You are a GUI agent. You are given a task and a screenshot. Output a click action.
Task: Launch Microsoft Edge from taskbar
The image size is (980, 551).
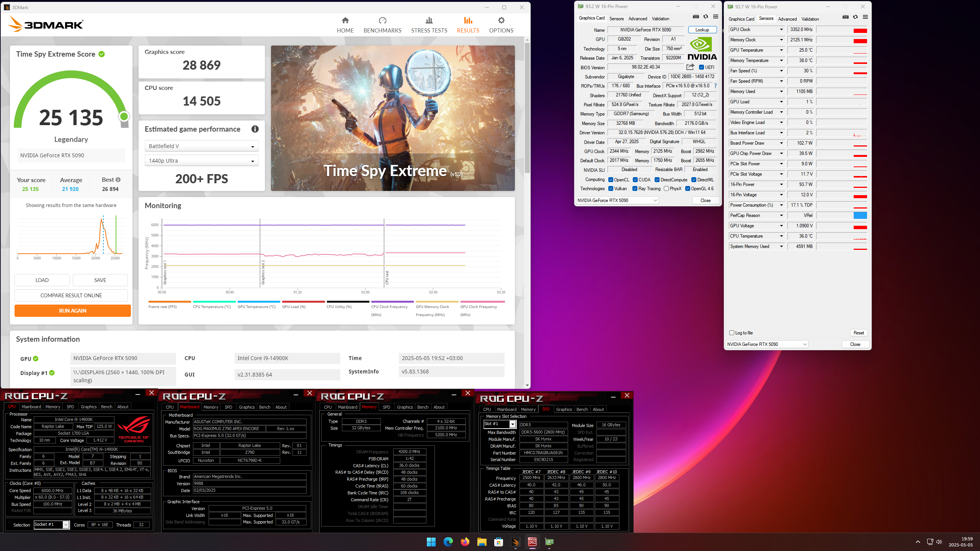tap(448, 542)
